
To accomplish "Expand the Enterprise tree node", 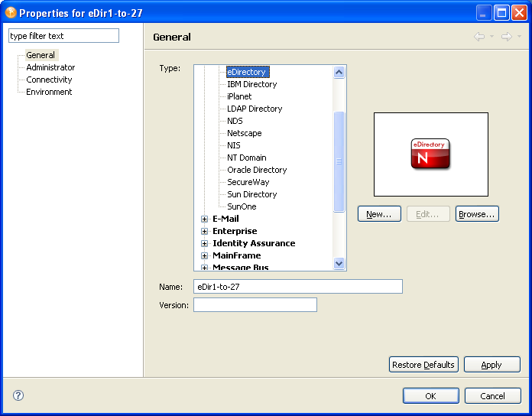I will (x=204, y=231).
